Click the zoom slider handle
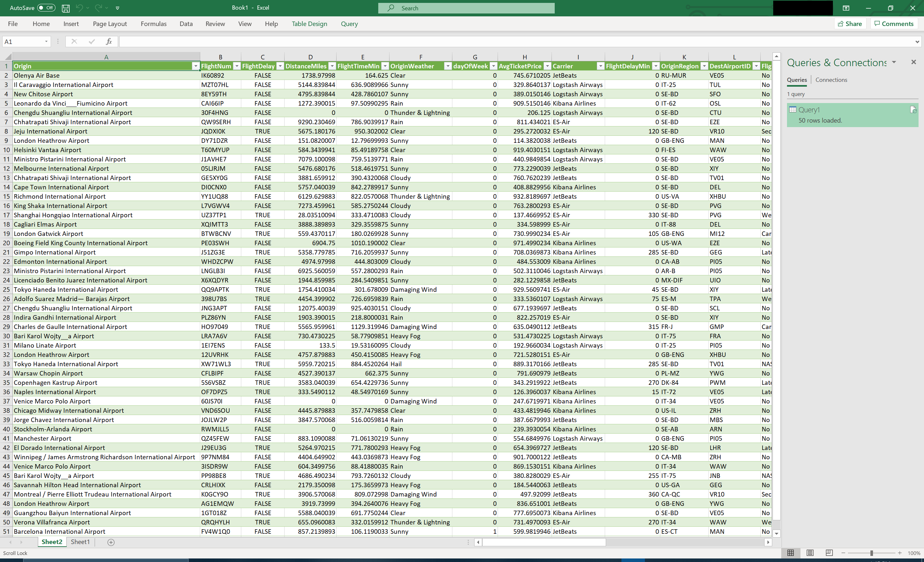Screen dimensions: 924x562 pos(871,553)
